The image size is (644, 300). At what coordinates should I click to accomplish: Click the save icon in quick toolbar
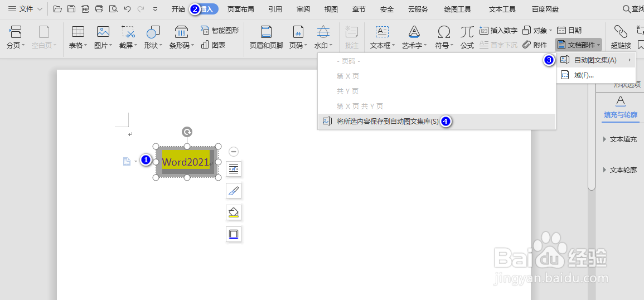click(71, 9)
